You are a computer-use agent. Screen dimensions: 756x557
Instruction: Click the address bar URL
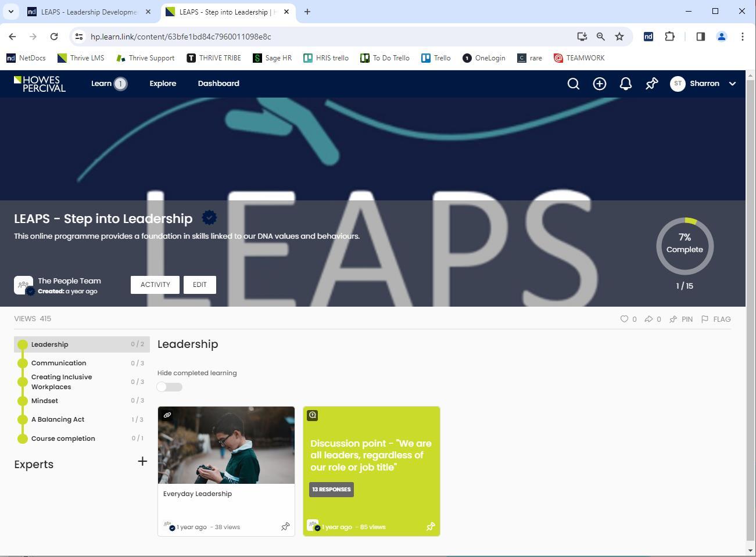181,37
